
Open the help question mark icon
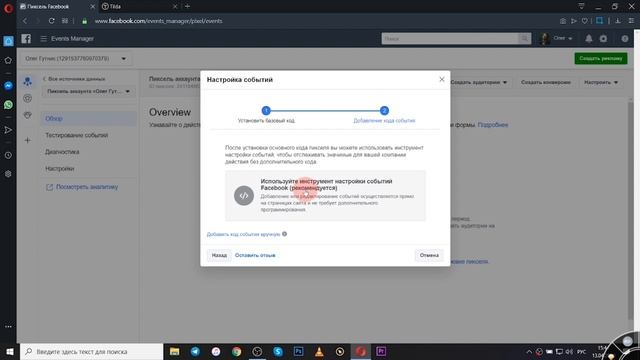coord(625,39)
